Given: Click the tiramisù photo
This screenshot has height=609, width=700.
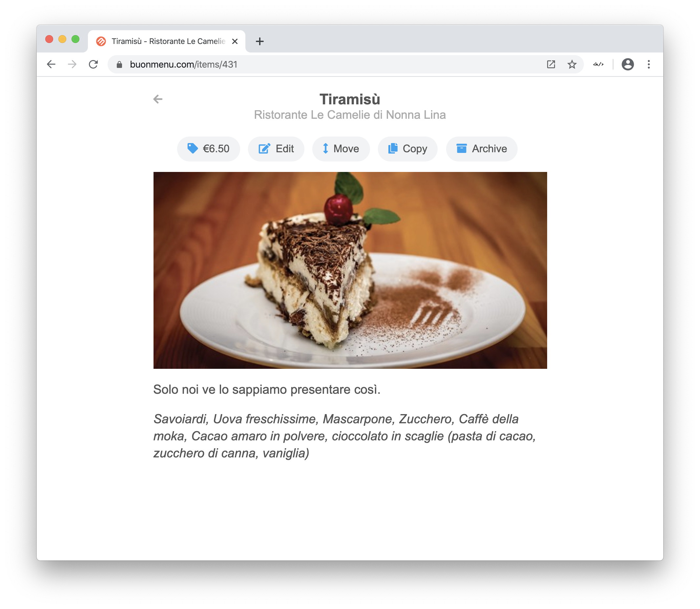Looking at the screenshot, I should click(350, 270).
